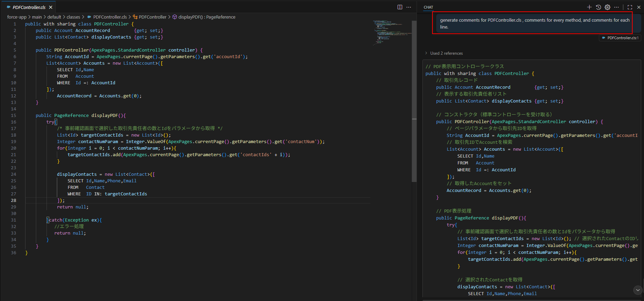
Task: Split the editor to the right
Action: pyautogui.click(x=400, y=7)
